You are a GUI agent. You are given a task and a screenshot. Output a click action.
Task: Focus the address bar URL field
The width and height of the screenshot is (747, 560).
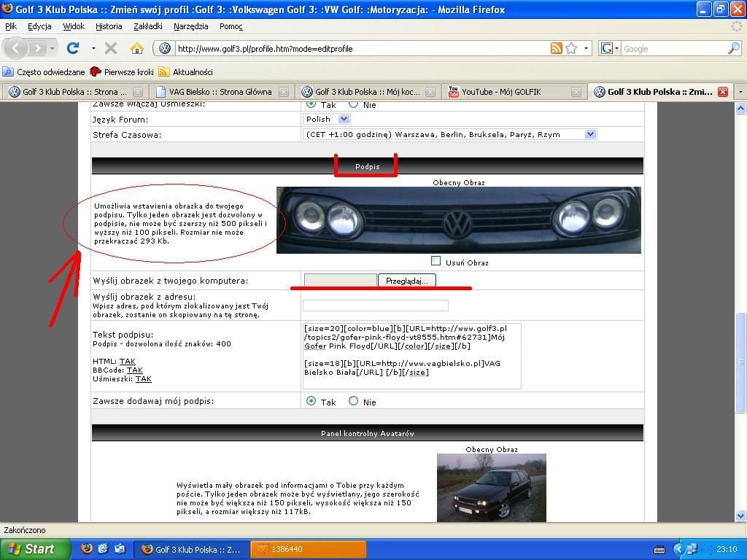click(362, 48)
